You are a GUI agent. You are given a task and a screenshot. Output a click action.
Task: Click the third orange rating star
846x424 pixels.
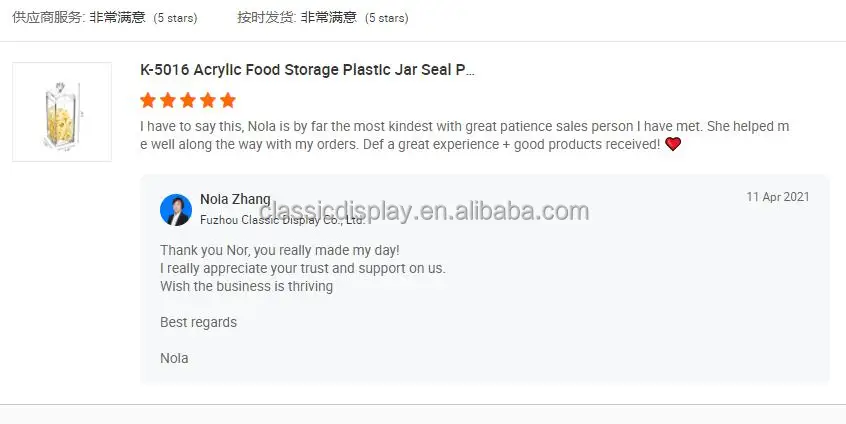point(188,100)
